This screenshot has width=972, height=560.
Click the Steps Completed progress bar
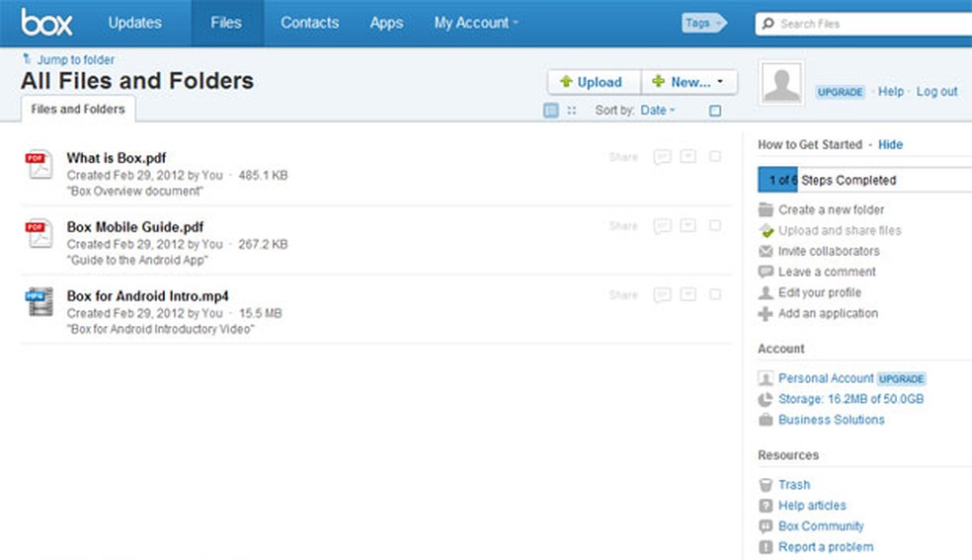(864, 181)
